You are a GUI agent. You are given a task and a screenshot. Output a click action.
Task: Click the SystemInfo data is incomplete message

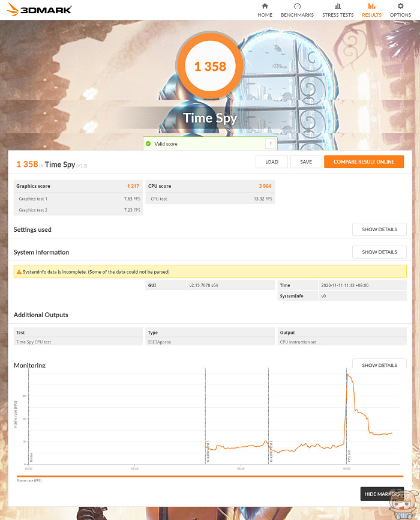click(96, 272)
